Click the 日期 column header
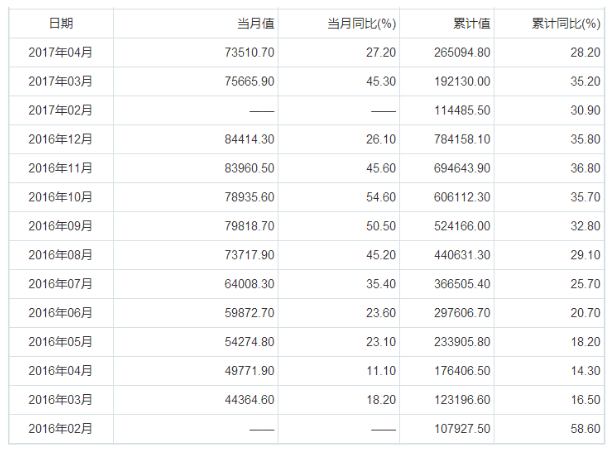The image size is (613, 452). click(x=60, y=23)
